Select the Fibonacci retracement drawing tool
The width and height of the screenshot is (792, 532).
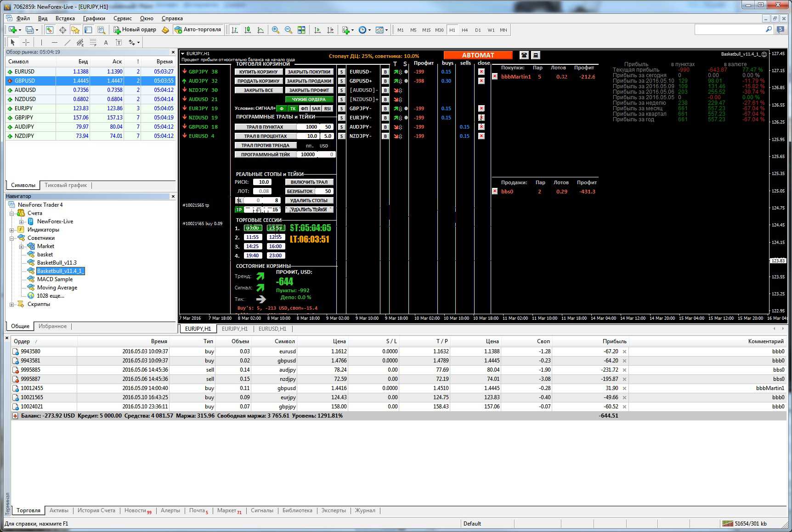coord(93,42)
